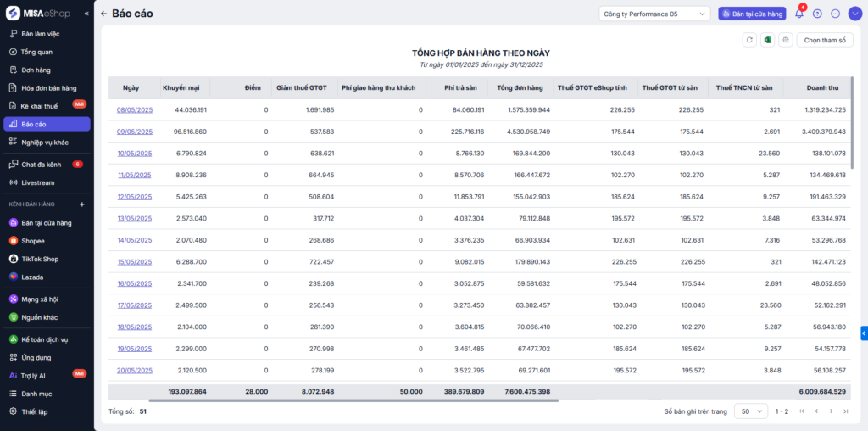Change records per page dropdown from 50
The image size is (868, 431).
click(x=750, y=411)
